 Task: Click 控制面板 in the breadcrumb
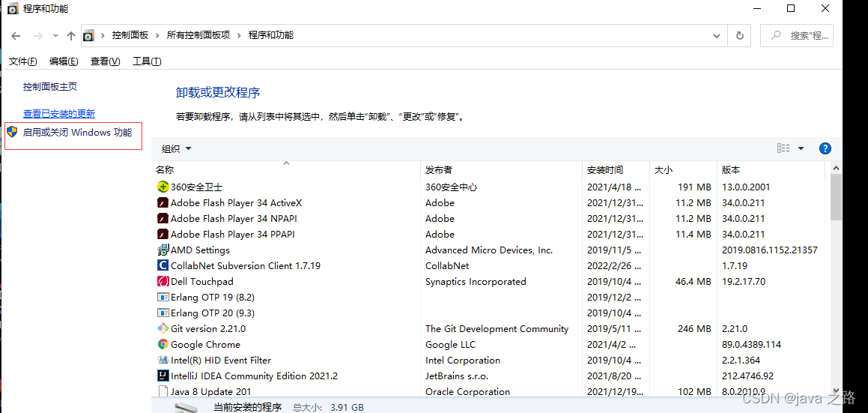tap(130, 35)
